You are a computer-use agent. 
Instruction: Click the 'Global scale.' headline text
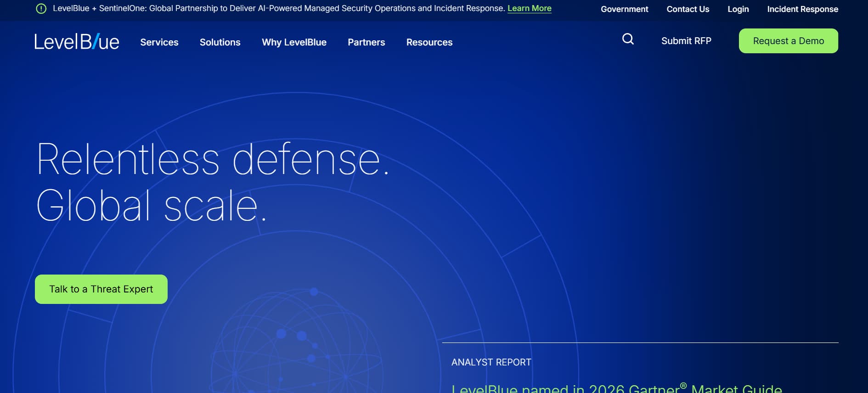(152, 205)
